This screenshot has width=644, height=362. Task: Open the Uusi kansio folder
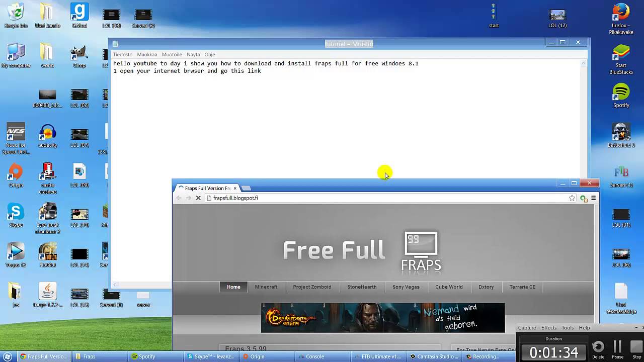click(x=47, y=15)
